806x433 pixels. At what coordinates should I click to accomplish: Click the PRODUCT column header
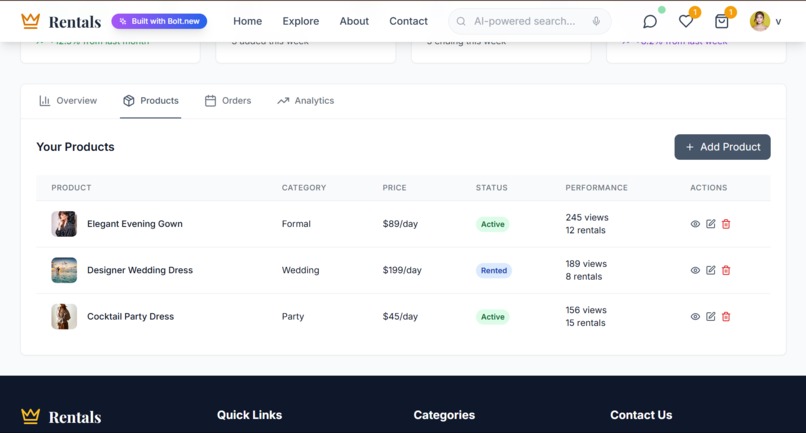click(x=71, y=188)
